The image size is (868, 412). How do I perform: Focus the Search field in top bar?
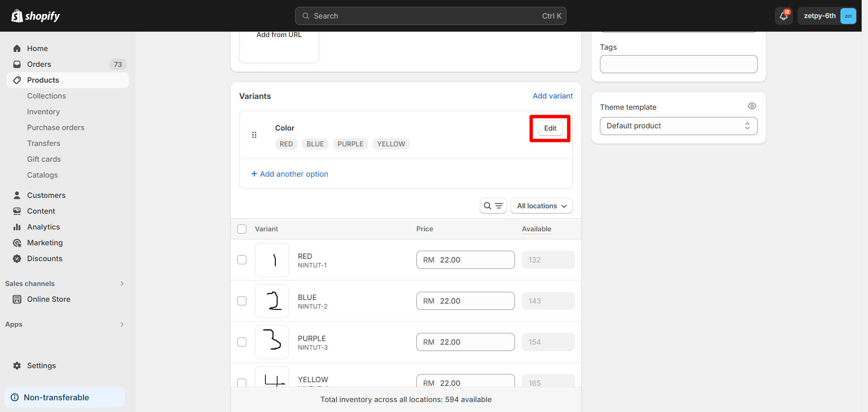point(430,16)
